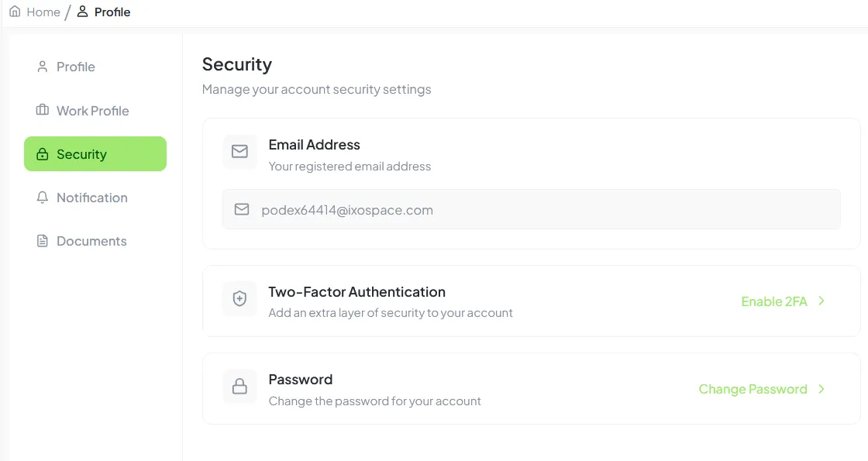The image size is (868, 461).
Task: Click the envelope icon inside the email field
Action: 241,209
